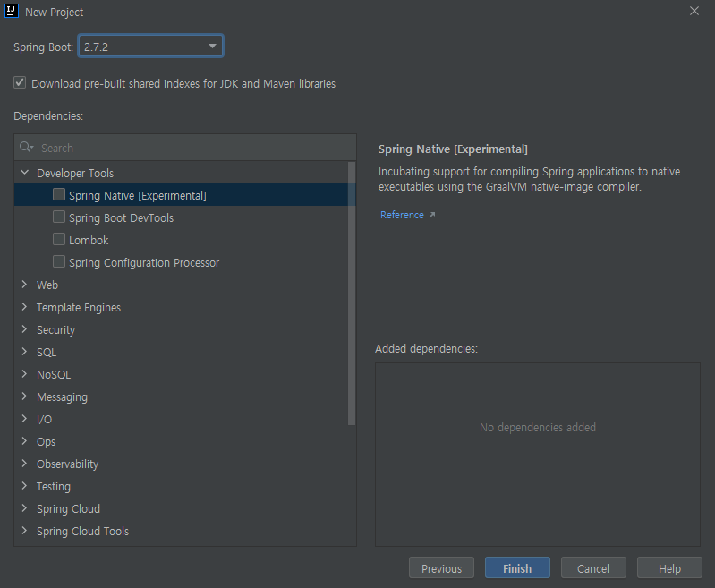Click the Help button

click(x=669, y=568)
